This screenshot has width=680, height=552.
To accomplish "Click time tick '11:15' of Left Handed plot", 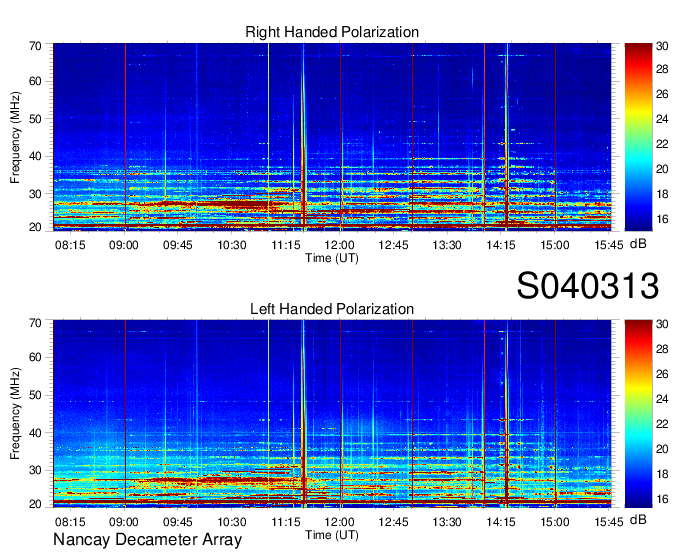I will coord(285,522).
